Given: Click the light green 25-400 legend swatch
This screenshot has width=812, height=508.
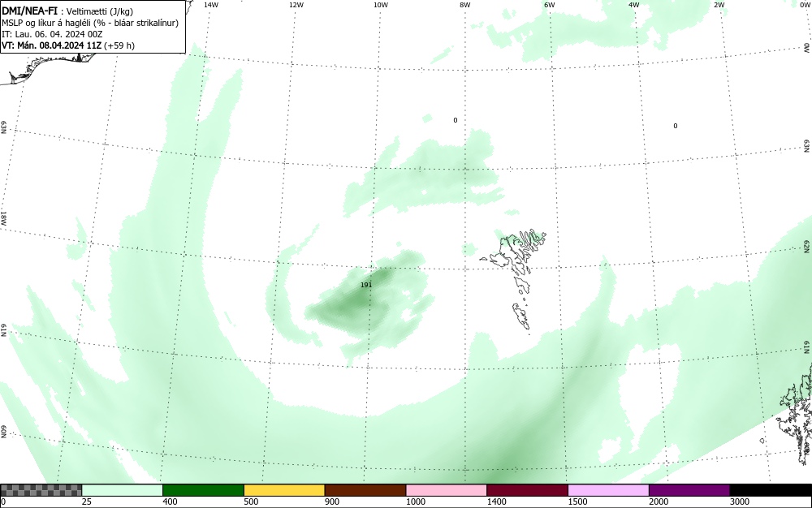Looking at the screenshot, I should click(x=123, y=490).
